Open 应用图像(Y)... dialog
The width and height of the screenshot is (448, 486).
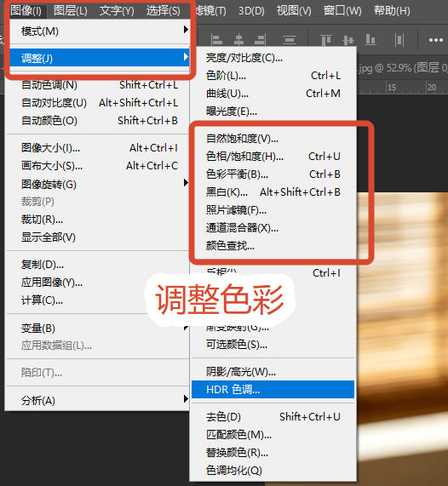coord(98,283)
